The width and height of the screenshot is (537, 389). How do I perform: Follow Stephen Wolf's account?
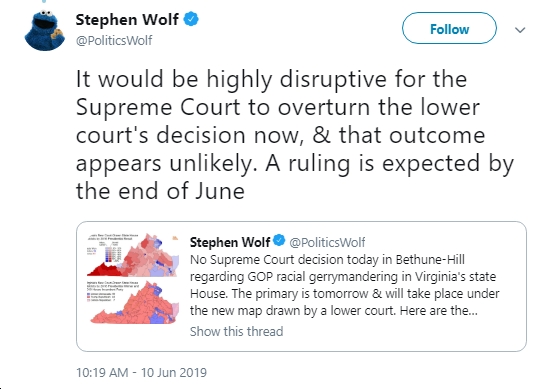click(x=449, y=28)
